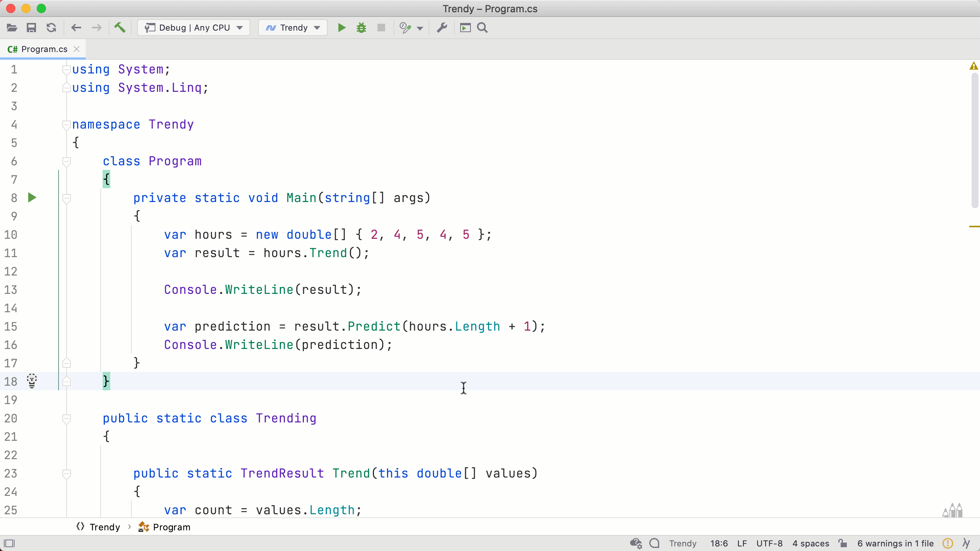Open go-to-line via 18:6 position

(719, 543)
